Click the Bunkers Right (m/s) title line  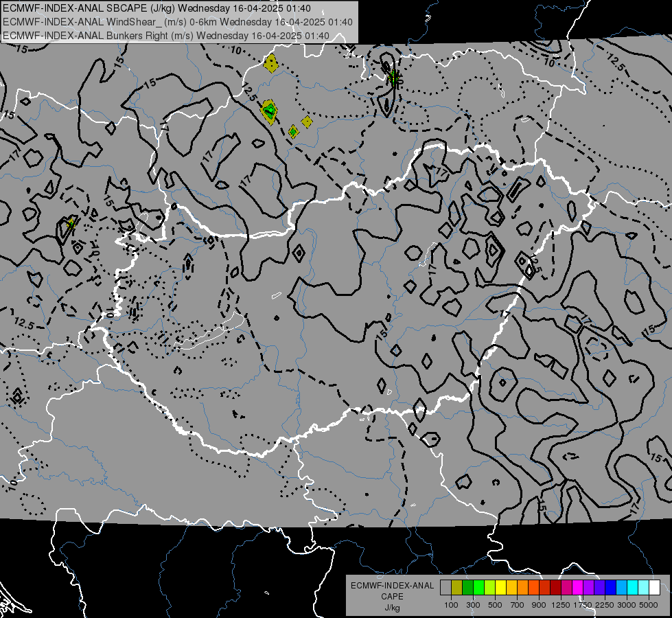(166, 36)
